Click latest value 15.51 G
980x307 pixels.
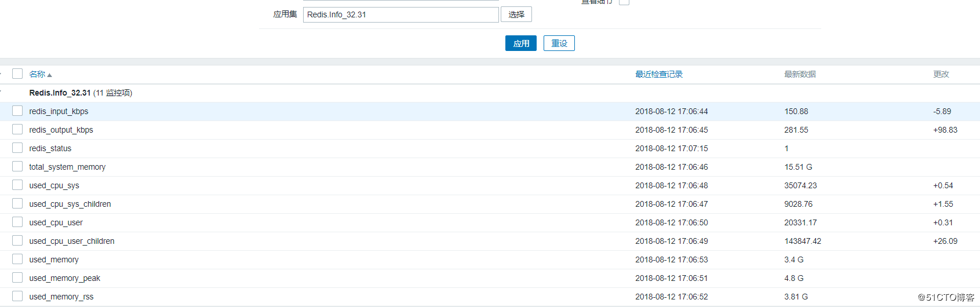[798, 167]
